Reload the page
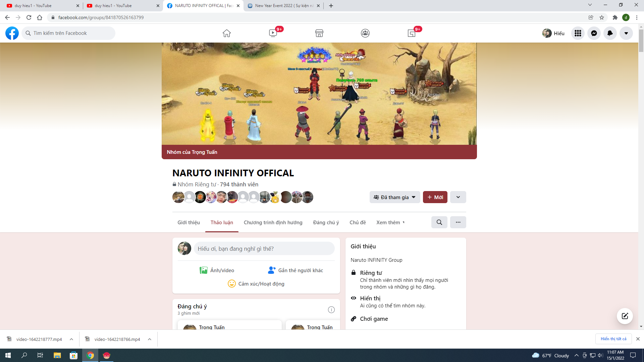 pyautogui.click(x=29, y=17)
